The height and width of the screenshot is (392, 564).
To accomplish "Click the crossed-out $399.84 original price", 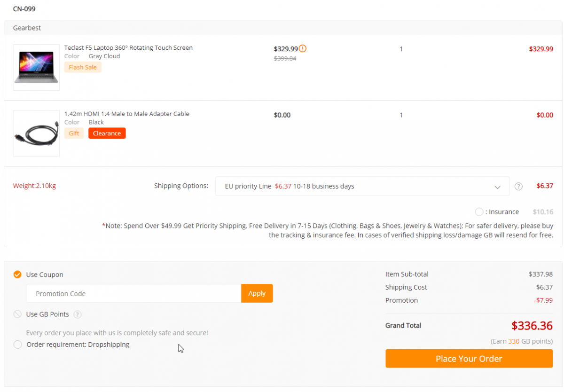I will pos(285,59).
